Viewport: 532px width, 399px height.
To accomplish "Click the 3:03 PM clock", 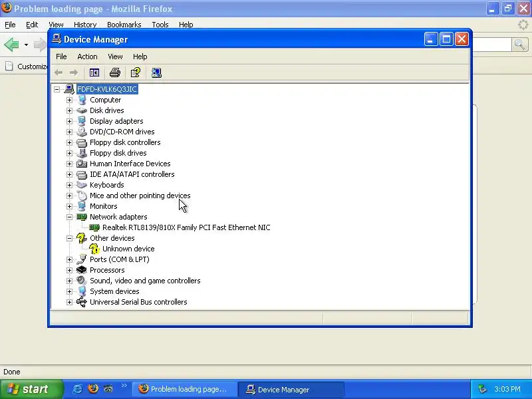I will (507, 389).
